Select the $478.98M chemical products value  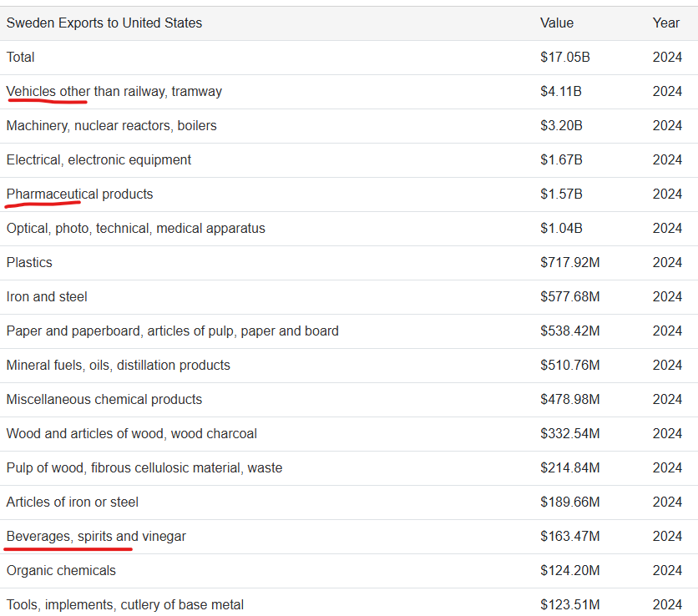click(569, 399)
